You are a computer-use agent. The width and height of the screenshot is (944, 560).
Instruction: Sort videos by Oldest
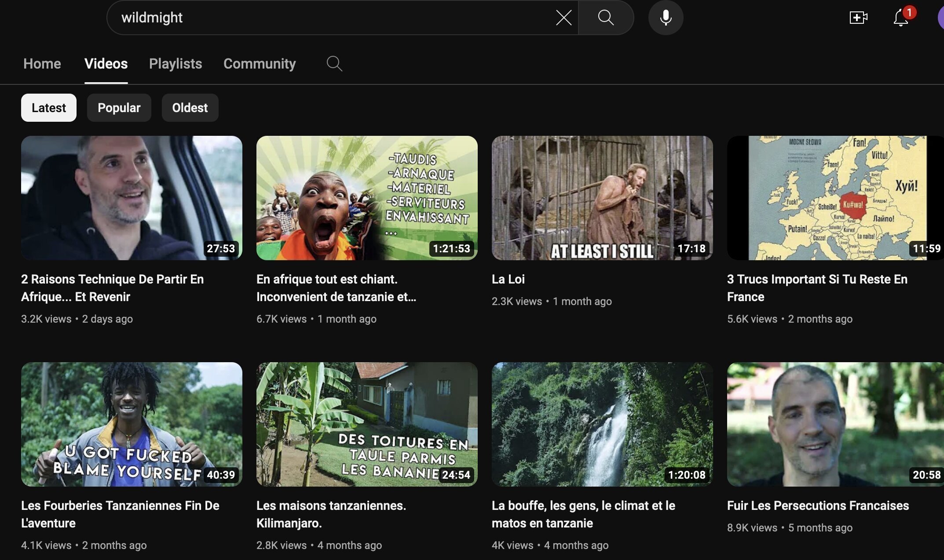tap(190, 108)
